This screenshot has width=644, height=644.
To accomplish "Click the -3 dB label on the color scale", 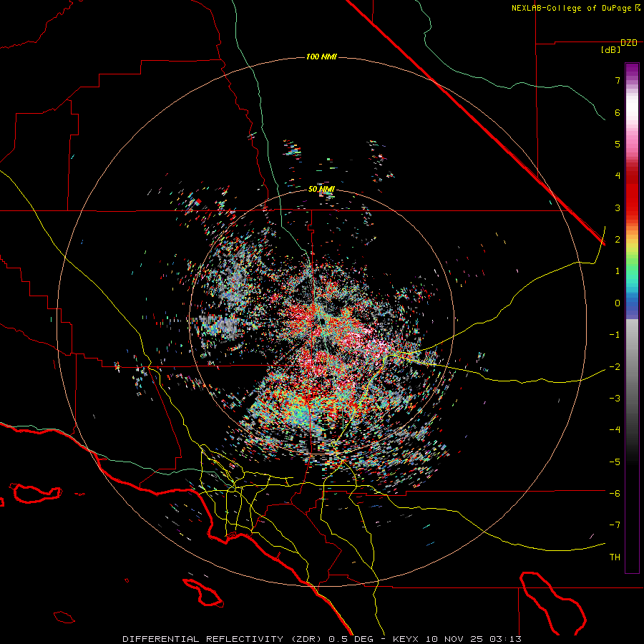I will [x=615, y=399].
